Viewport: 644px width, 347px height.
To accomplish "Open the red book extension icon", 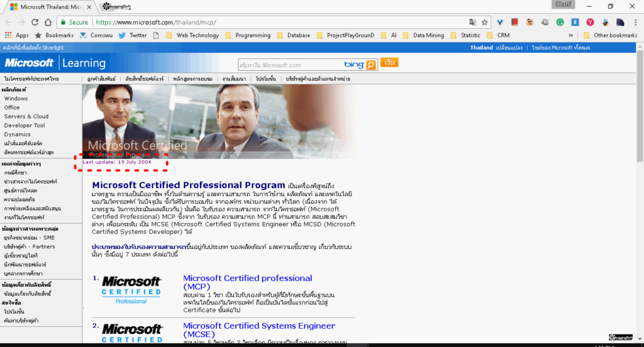I will [514, 22].
